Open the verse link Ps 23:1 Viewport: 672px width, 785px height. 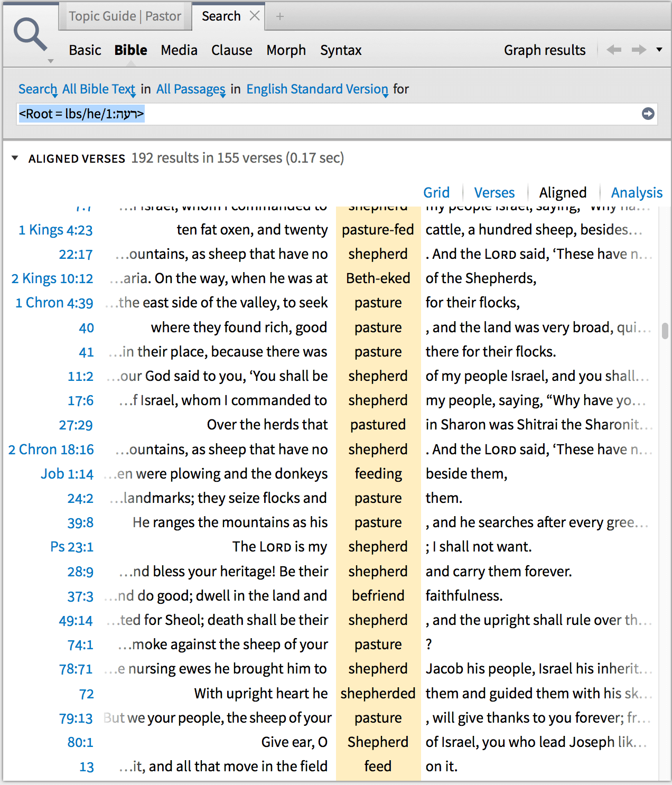click(x=72, y=547)
